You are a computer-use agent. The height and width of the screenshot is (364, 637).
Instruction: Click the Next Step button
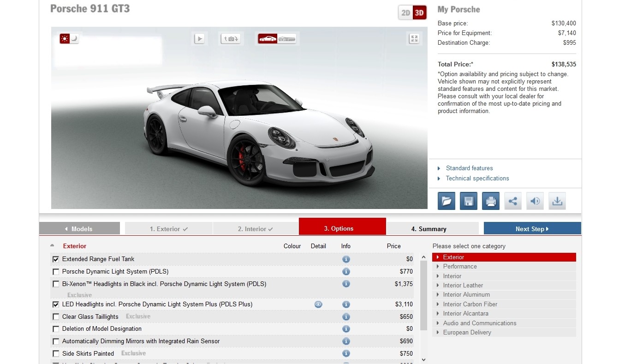click(532, 229)
